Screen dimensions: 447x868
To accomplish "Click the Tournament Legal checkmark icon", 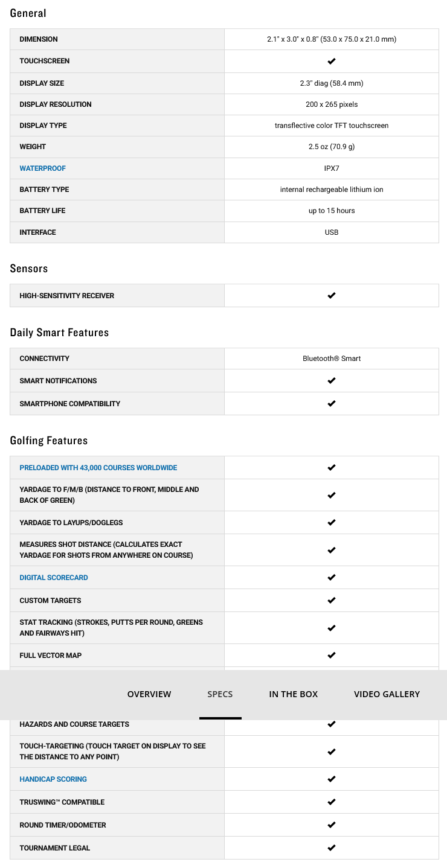I will coord(331,848).
